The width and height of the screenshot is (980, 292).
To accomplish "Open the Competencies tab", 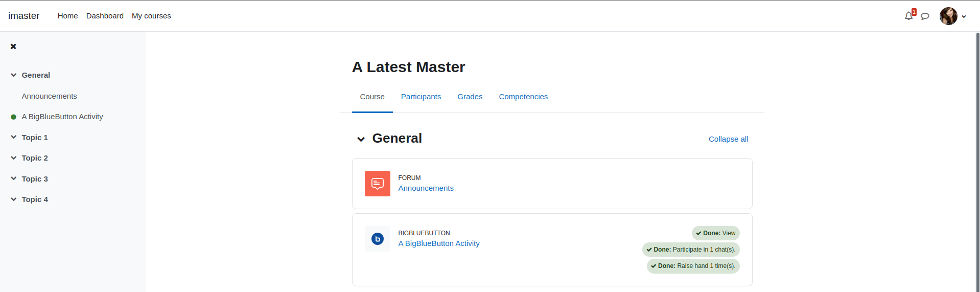I will (x=523, y=97).
